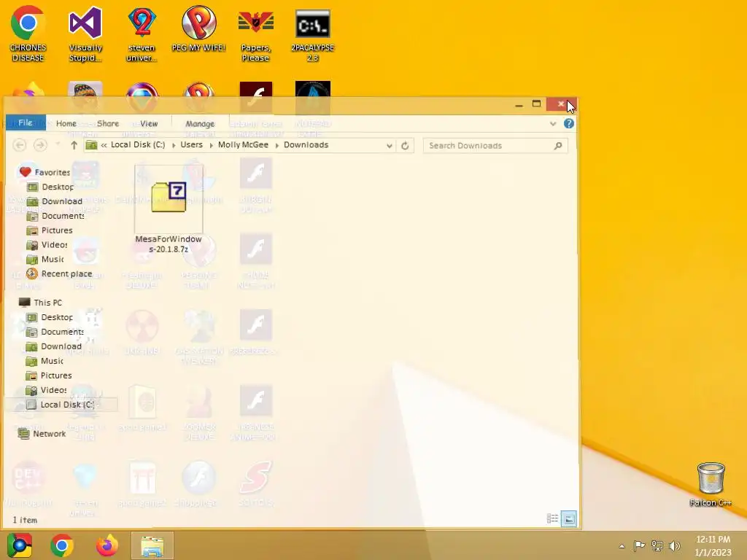This screenshot has width=747, height=560.
Task: Maximize the Downloads Explorer window
Action: [536, 104]
